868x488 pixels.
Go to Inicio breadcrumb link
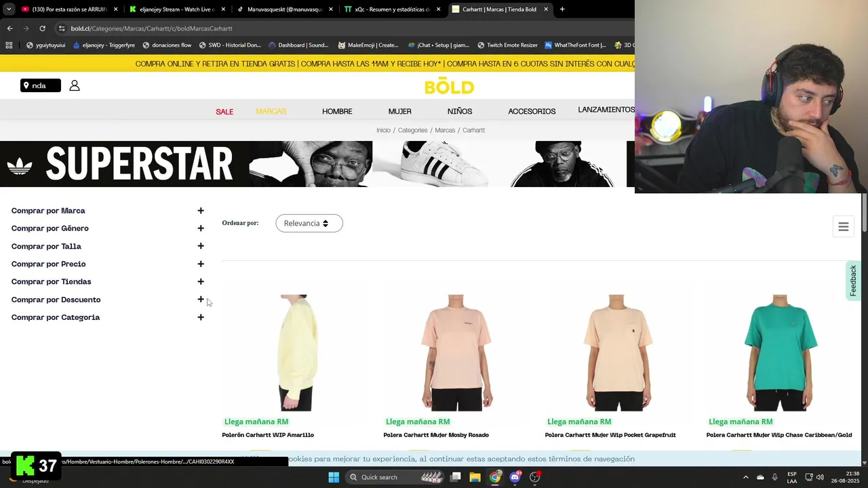[383, 130]
